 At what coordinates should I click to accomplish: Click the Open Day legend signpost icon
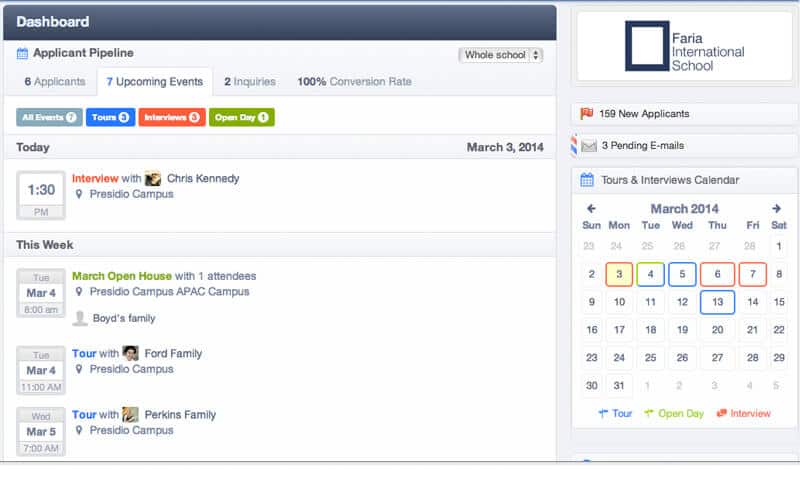[x=649, y=414]
